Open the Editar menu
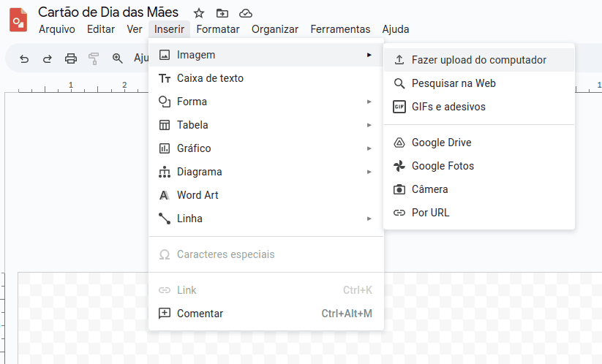The image size is (602, 364). [101, 29]
